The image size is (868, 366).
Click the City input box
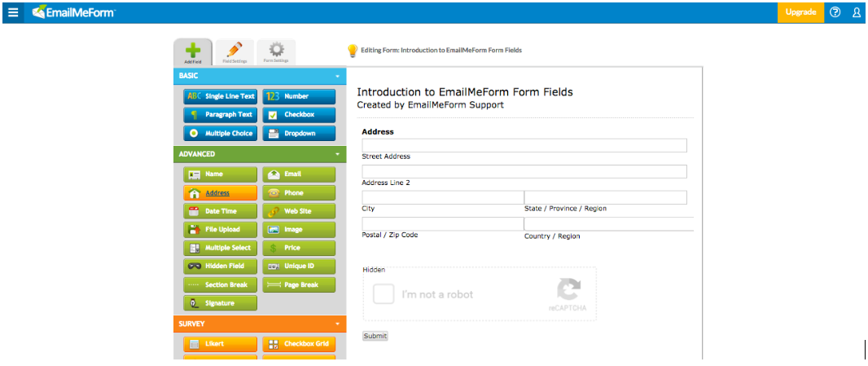[x=443, y=197]
